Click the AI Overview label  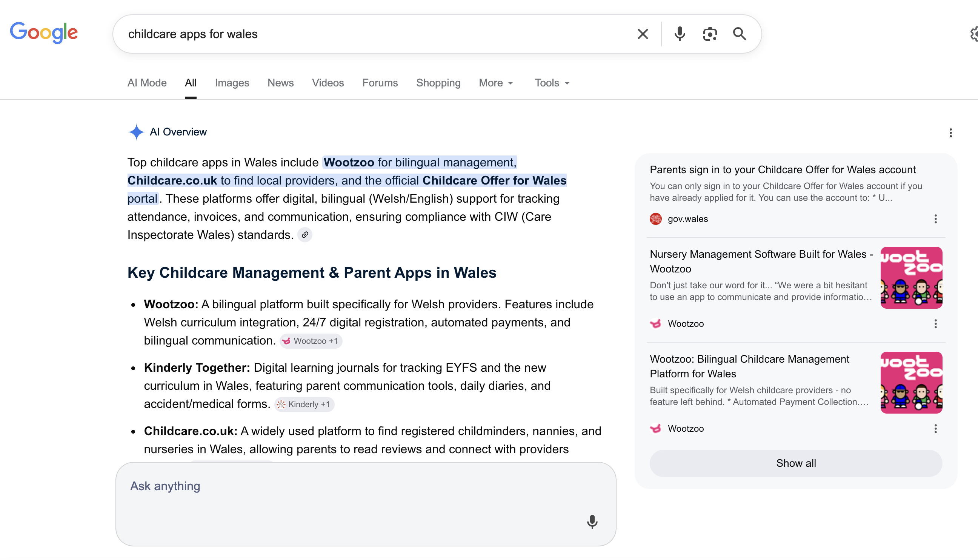point(178,132)
